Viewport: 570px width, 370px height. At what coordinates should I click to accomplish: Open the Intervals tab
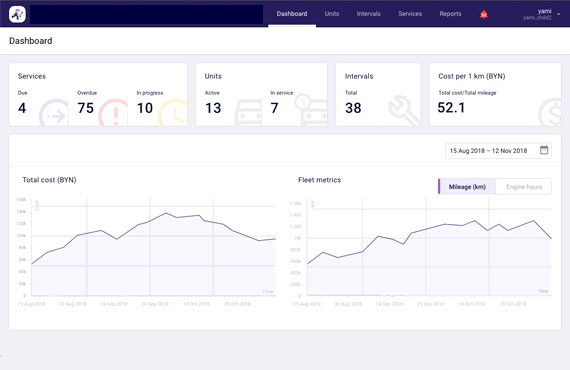tap(368, 14)
